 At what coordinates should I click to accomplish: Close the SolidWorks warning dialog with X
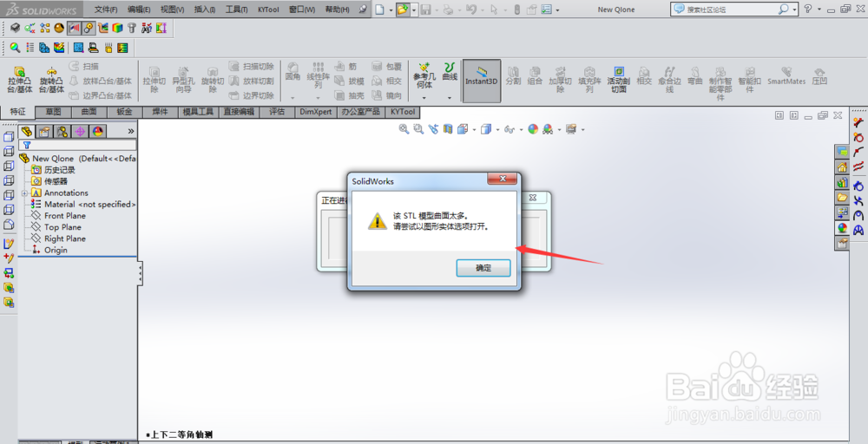point(503,179)
